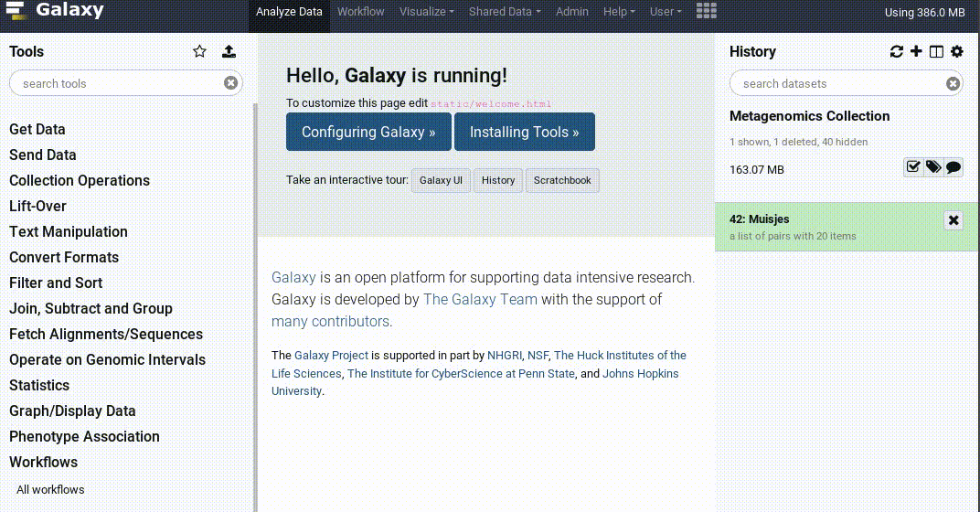Open the Admin menu item
The height and width of the screenshot is (512, 980).
coord(572,12)
